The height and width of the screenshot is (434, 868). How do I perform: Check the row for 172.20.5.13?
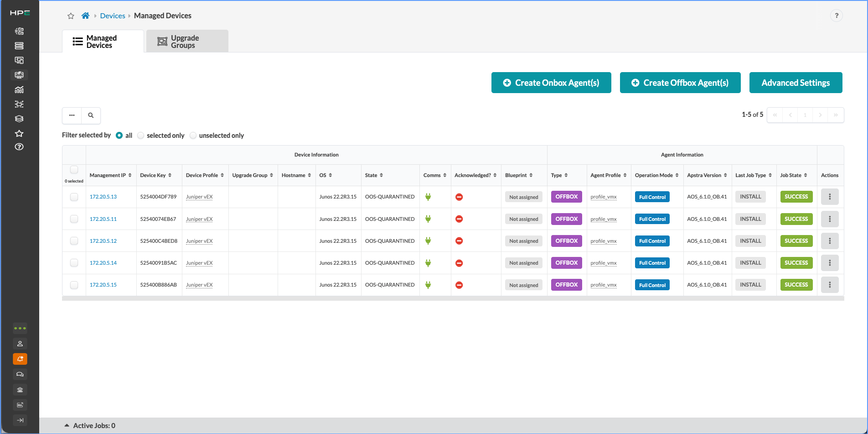click(74, 197)
